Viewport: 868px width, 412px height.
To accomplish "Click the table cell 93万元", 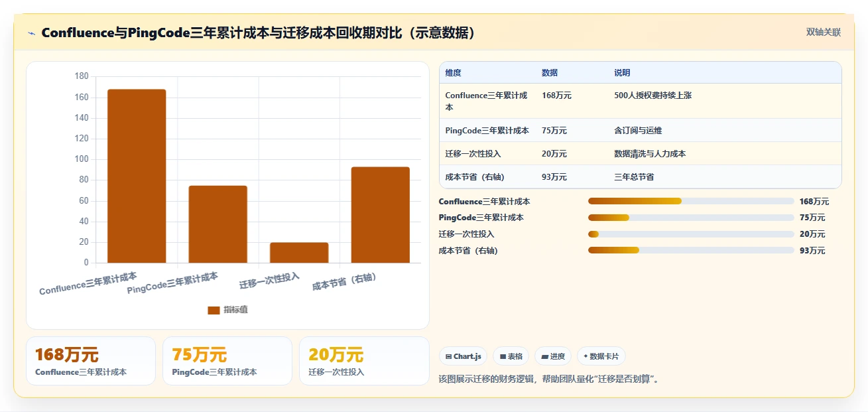I will click(572, 177).
